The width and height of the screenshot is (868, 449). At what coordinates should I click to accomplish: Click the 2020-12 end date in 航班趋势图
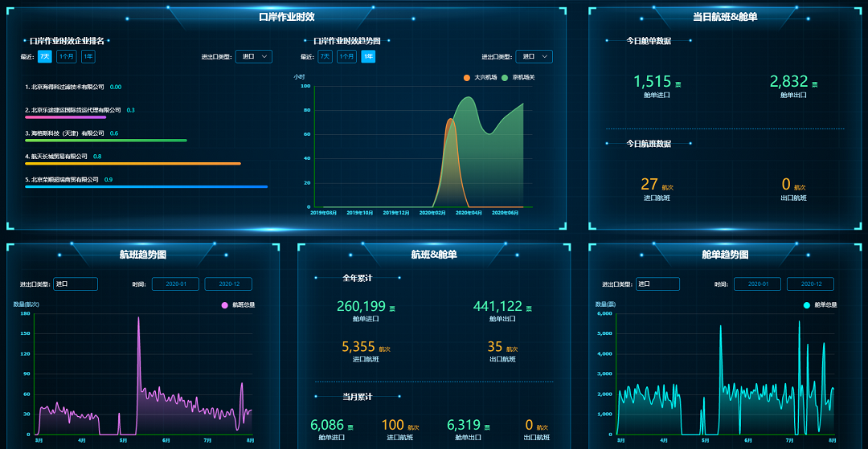click(228, 284)
